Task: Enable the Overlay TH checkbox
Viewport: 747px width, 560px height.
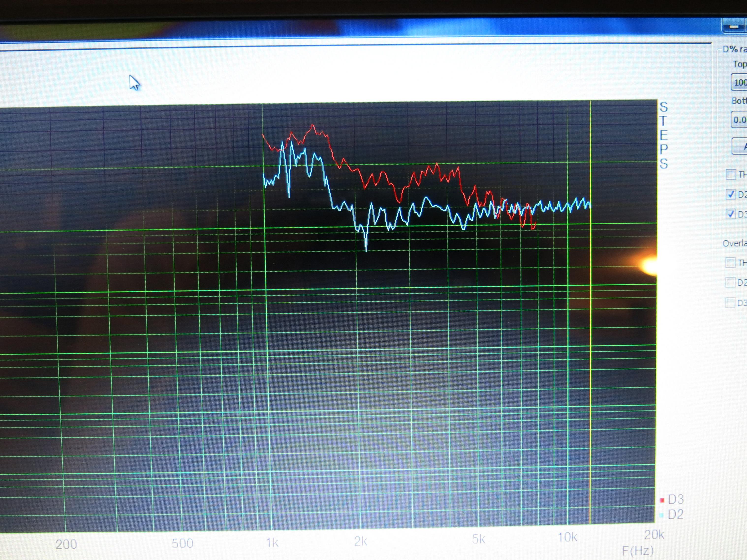Action: [x=730, y=262]
